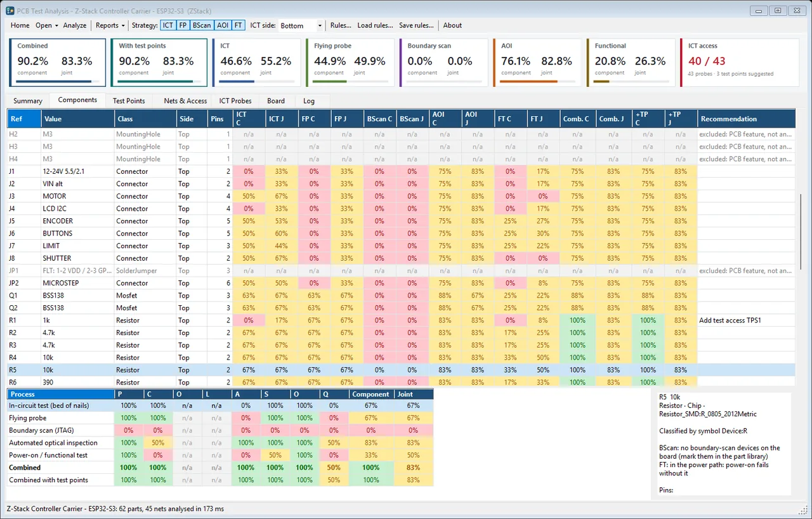Screen dimensions: 812x519
Task: Sort the table by Ref column header
Action: click(x=24, y=119)
